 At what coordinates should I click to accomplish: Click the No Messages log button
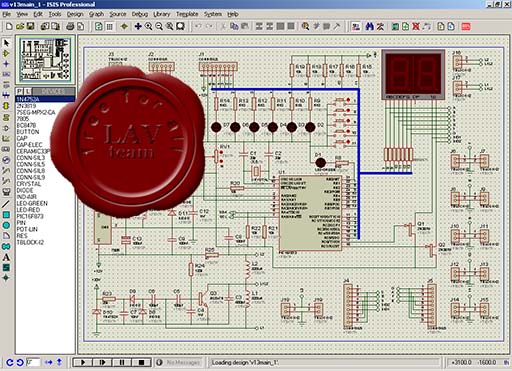pos(178,362)
